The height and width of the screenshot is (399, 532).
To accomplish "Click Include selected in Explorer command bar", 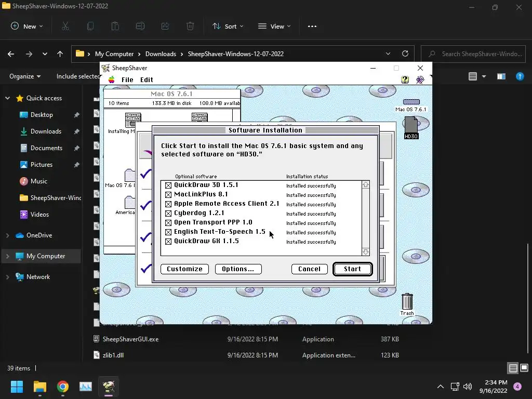I will point(78,76).
